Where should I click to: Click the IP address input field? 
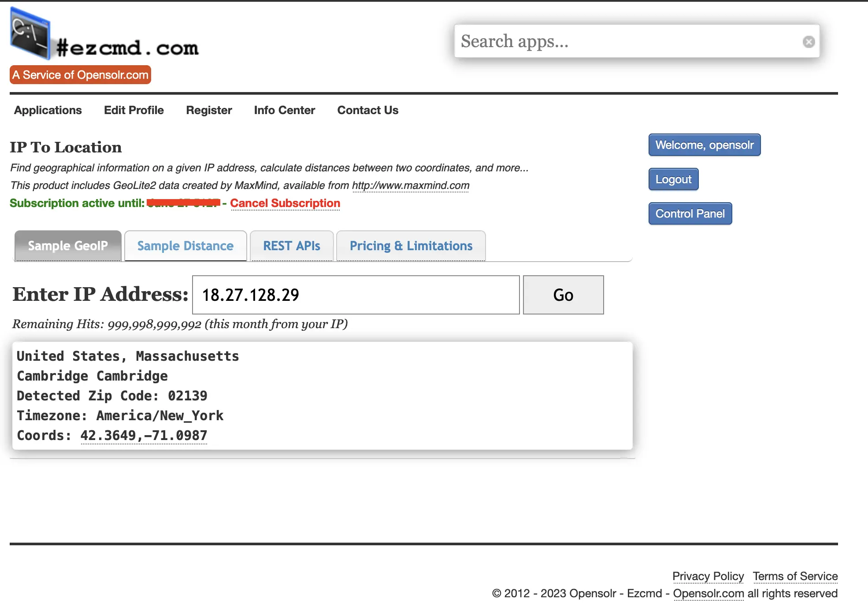coord(355,295)
